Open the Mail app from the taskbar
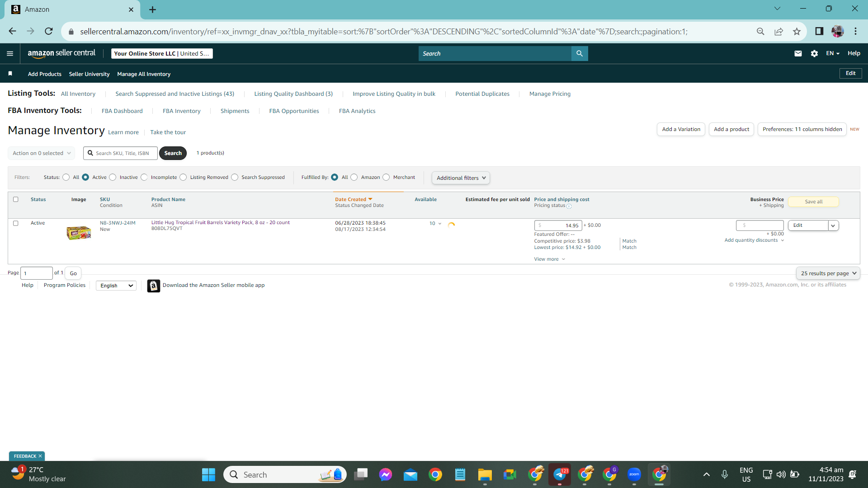Viewport: 868px width, 488px height. click(x=410, y=474)
